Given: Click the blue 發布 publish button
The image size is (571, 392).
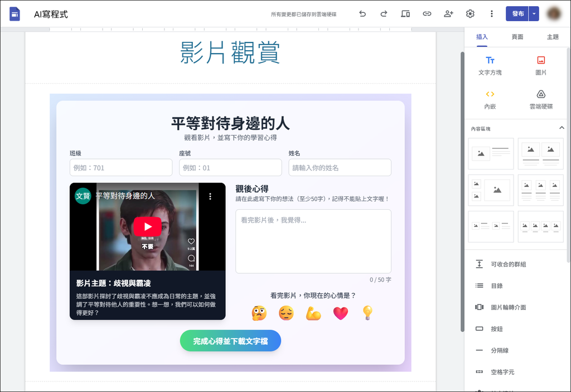Looking at the screenshot, I should point(517,14).
